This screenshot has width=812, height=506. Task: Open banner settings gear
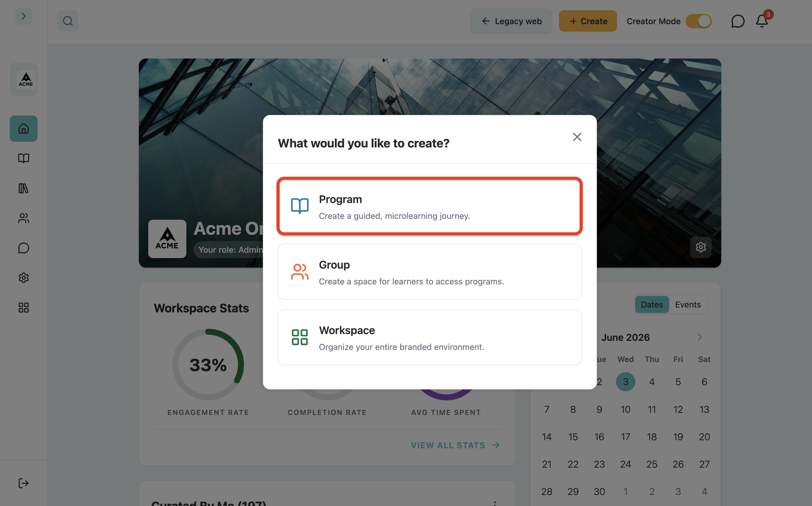click(701, 247)
